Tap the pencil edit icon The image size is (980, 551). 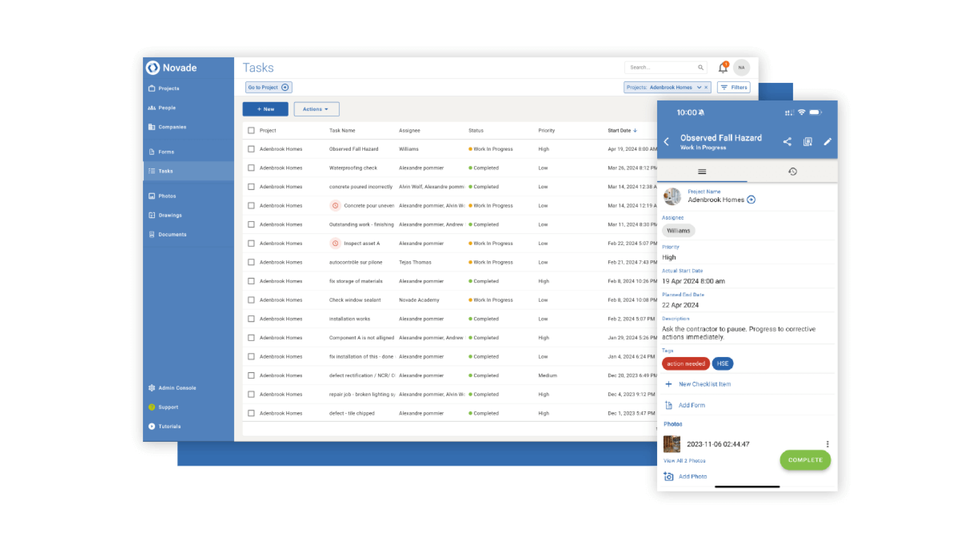pyautogui.click(x=827, y=142)
